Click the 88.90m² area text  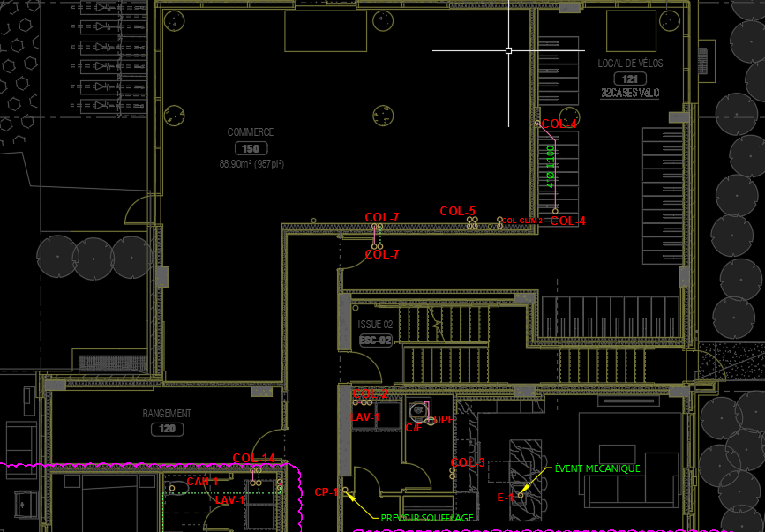click(251, 164)
